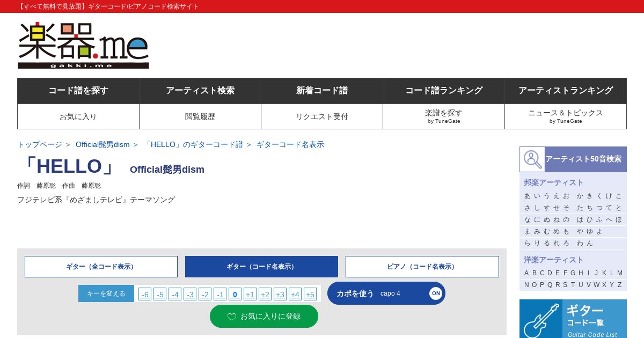The height and width of the screenshot is (338, 644).
Task: Select letter M in 洋楽アーティスト index
Action: pyautogui.click(x=620, y=273)
